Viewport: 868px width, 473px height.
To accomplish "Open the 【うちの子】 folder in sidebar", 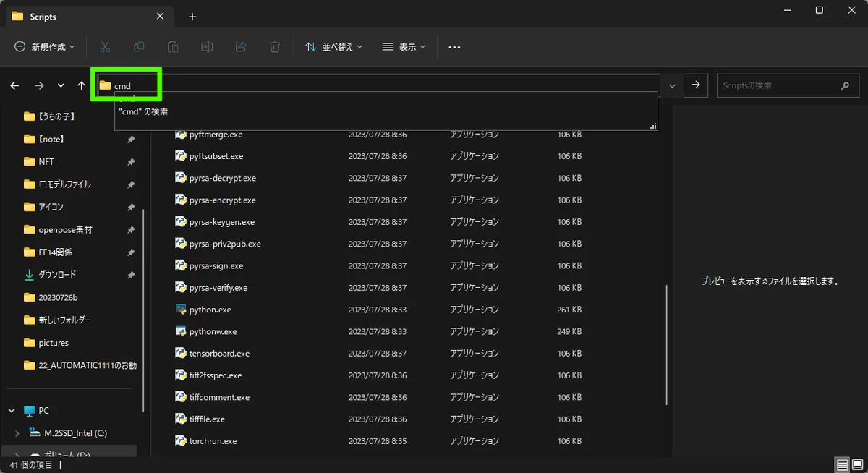I will point(49,116).
